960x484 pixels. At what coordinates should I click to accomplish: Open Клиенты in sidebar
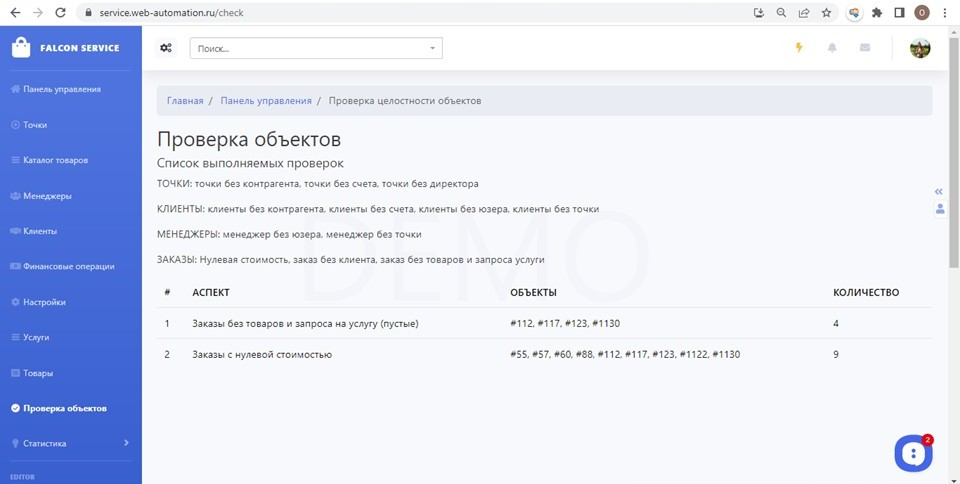34,231
